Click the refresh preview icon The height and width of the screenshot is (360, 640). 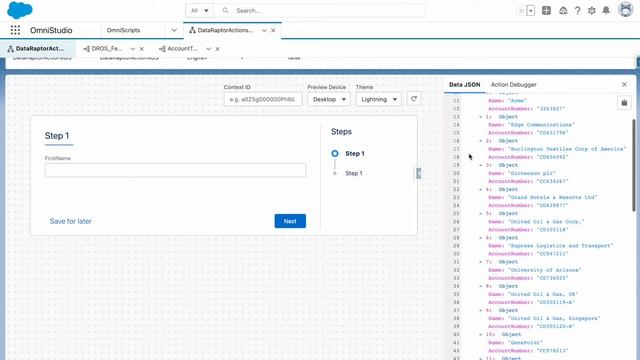click(x=414, y=99)
